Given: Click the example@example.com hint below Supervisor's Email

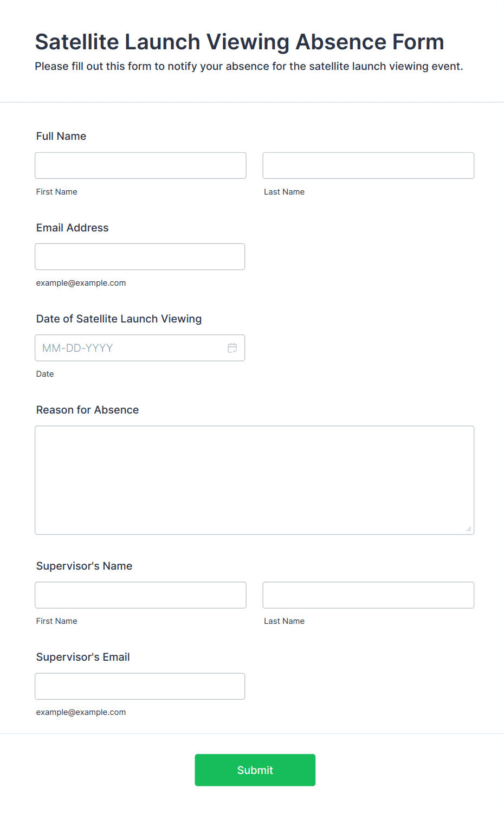Looking at the screenshot, I should click(81, 712).
